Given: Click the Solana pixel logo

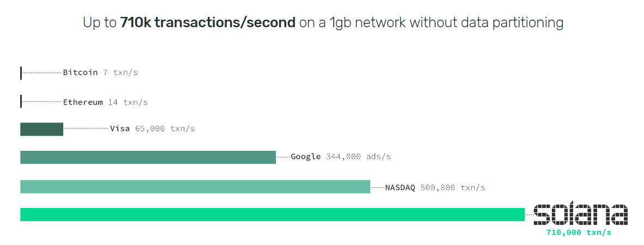Looking at the screenshot, I should (x=580, y=214).
